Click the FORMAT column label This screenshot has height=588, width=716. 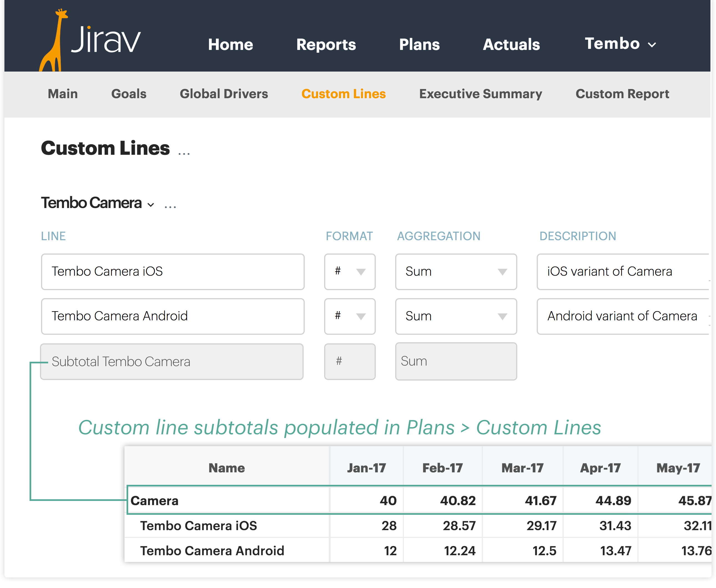click(x=349, y=236)
